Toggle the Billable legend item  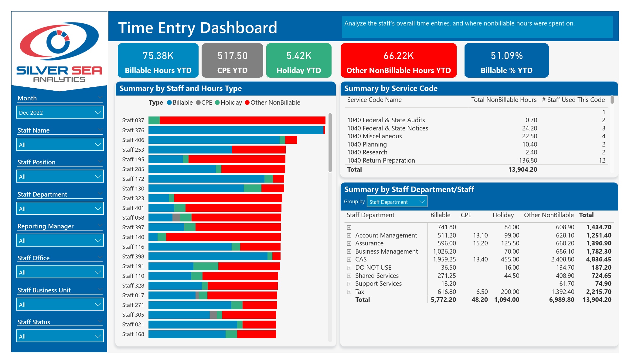180,103
